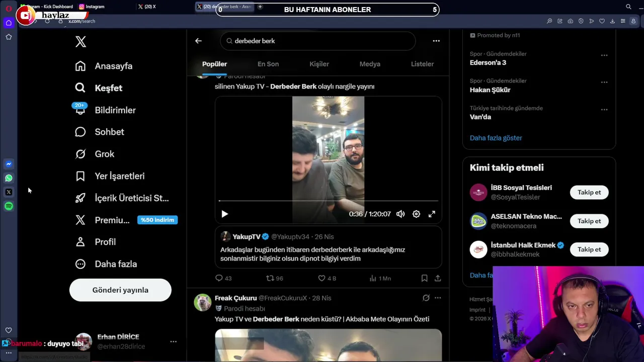Click Gönderi yayınla button
This screenshot has width=644, height=362.
point(120,290)
